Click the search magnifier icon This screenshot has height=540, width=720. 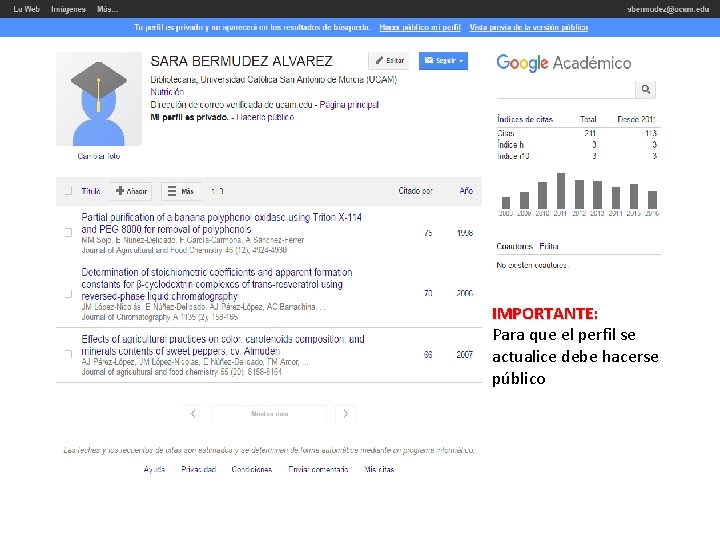tap(645, 90)
